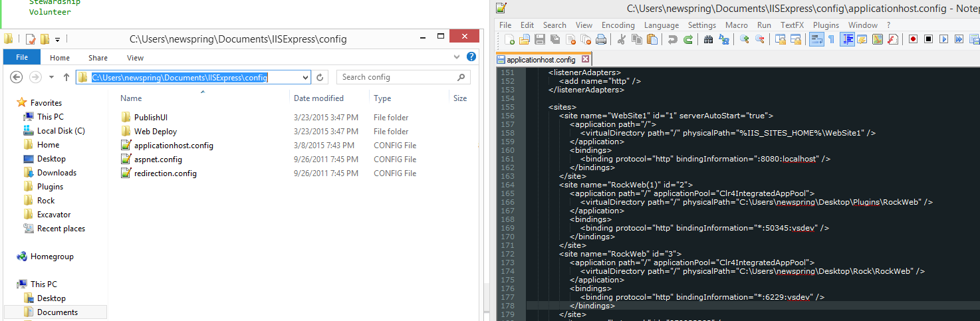The height and width of the screenshot is (321, 980).
Task: Switch to the Home ribbon tab
Action: (60, 58)
